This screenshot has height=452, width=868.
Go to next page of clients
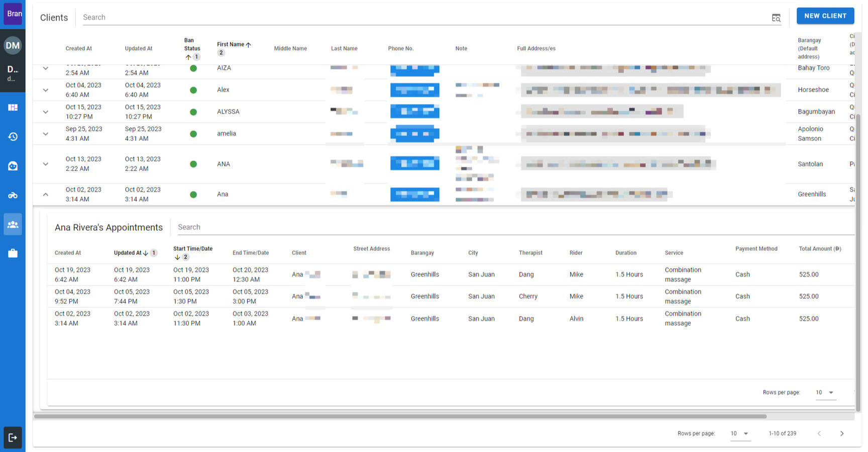pos(842,433)
